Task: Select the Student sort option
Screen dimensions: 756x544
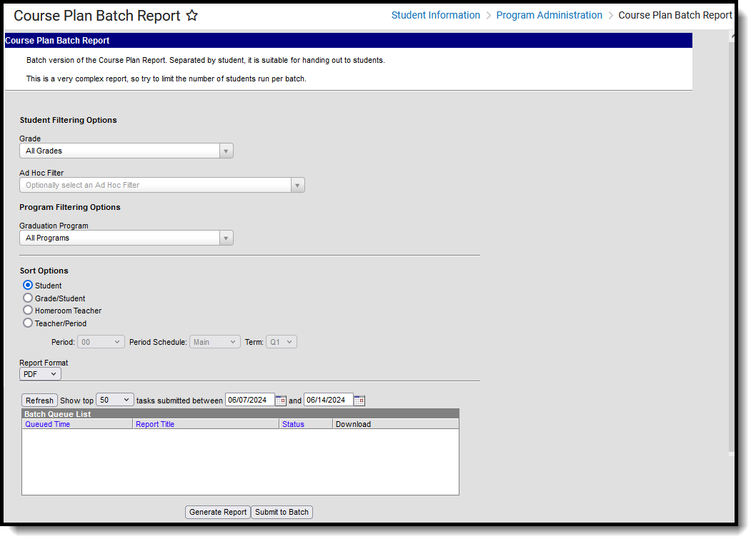Action: (28, 286)
